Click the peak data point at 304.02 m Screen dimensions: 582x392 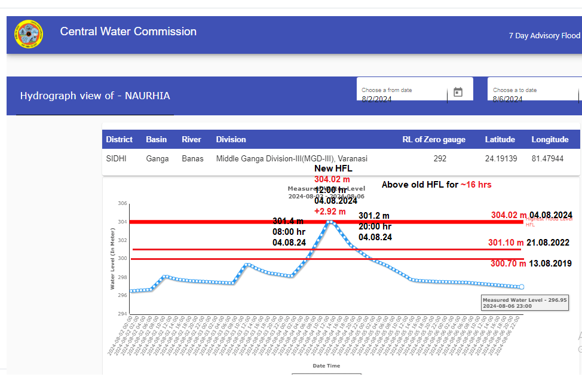coord(330,222)
